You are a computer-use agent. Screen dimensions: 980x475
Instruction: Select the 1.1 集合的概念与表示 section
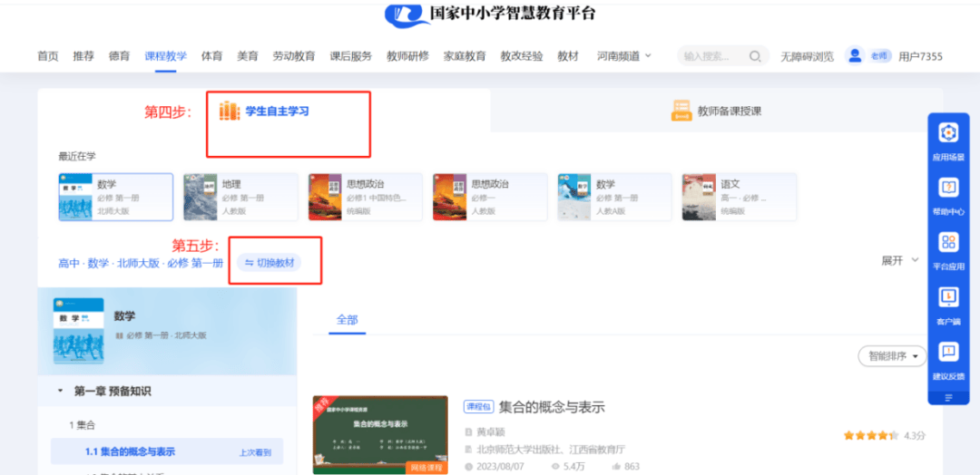pos(167,452)
